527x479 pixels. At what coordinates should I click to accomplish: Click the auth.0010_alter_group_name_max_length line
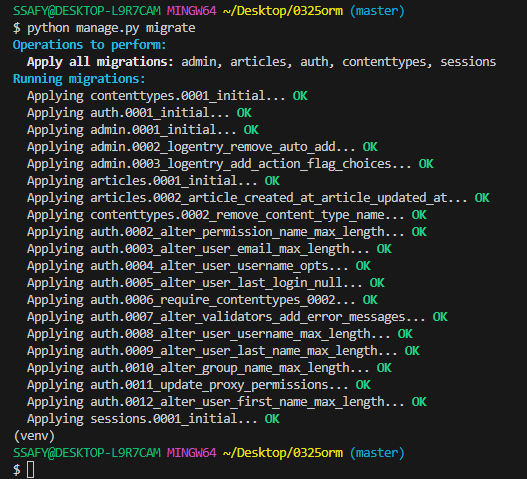pos(209,368)
